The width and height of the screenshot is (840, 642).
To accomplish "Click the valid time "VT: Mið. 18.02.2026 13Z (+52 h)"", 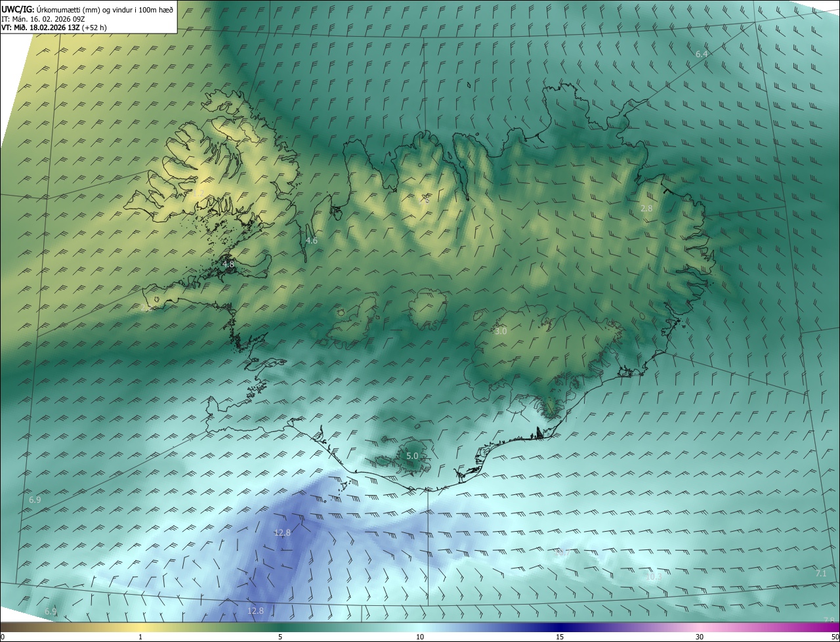I will click(54, 28).
